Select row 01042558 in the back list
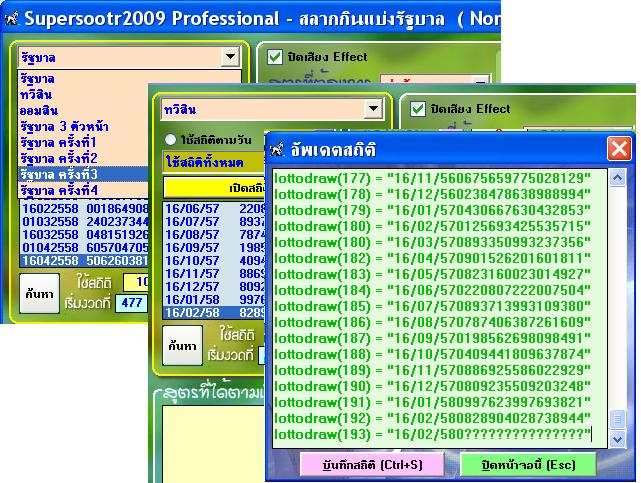641x483 pixels. (x=84, y=248)
